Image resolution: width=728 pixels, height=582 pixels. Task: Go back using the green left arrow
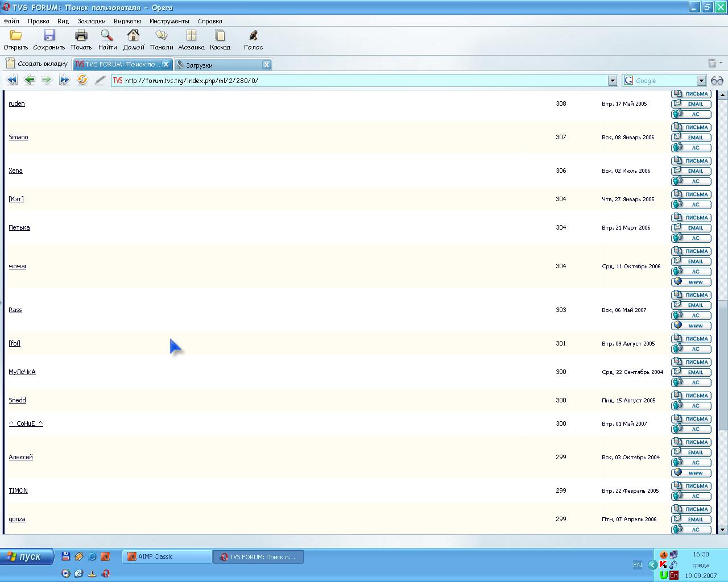pyautogui.click(x=30, y=80)
